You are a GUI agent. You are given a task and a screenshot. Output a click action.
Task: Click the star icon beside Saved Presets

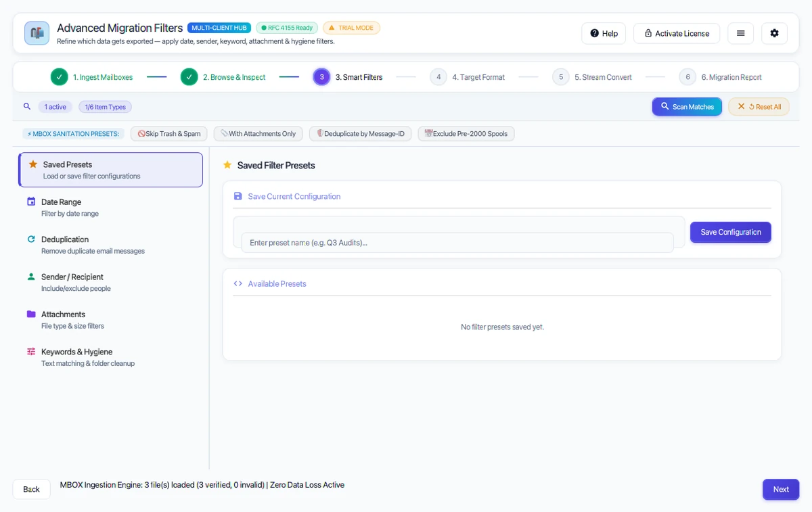tap(32, 164)
